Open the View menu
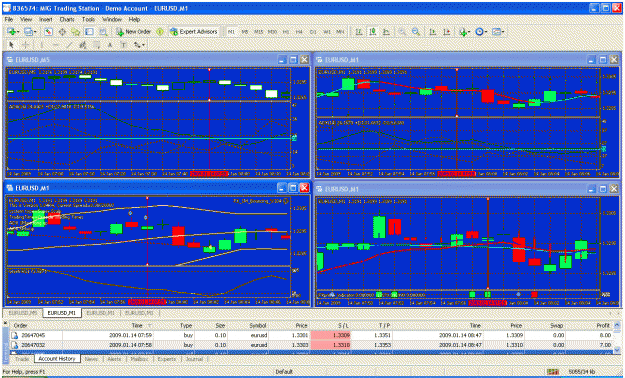The height and width of the screenshot is (378, 625). [26, 19]
